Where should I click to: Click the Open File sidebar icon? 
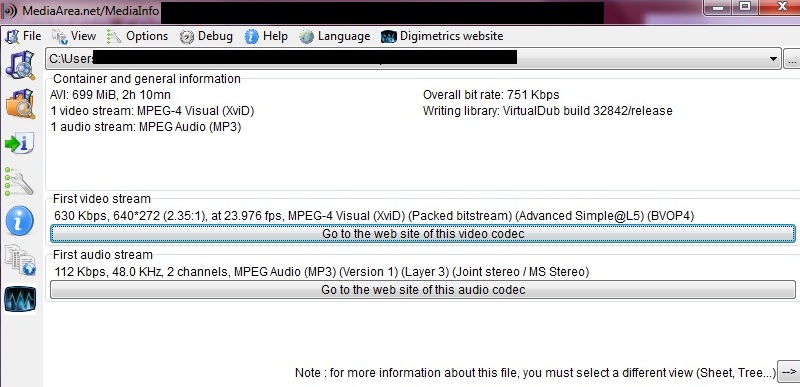[x=20, y=65]
